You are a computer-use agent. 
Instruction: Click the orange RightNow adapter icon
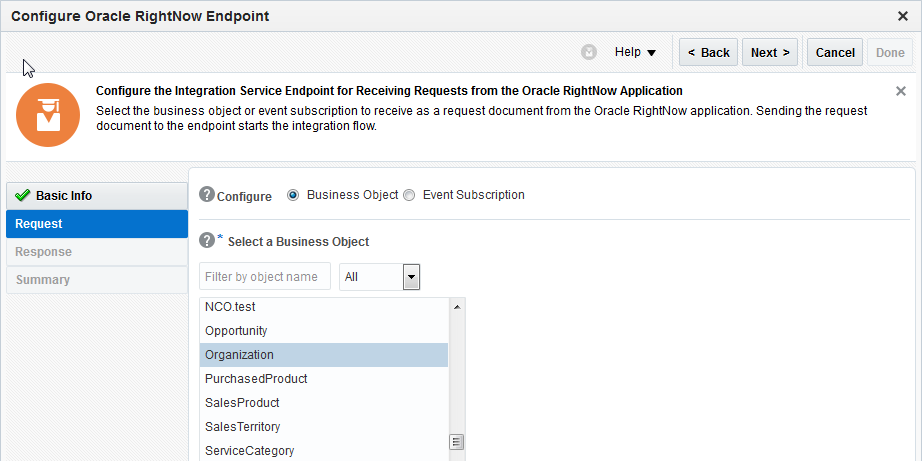pos(48,115)
